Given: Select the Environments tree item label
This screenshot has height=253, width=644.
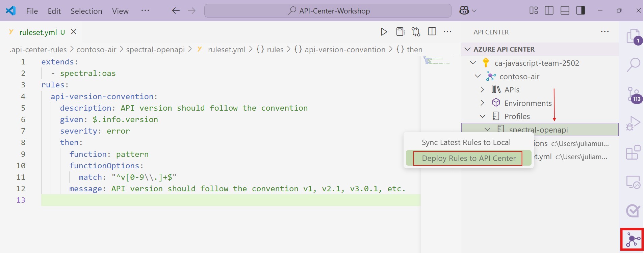Looking at the screenshot, I should coord(528,103).
